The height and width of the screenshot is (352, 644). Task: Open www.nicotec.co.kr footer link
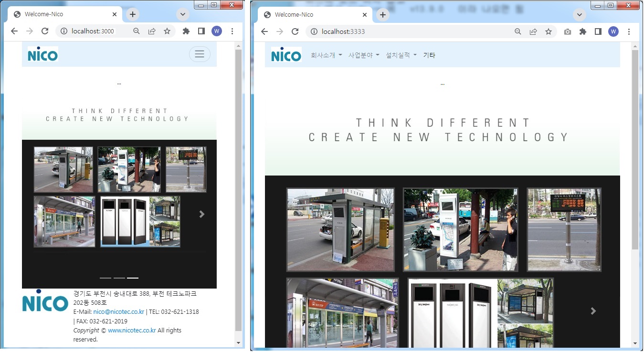pyautogui.click(x=132, y=330)
